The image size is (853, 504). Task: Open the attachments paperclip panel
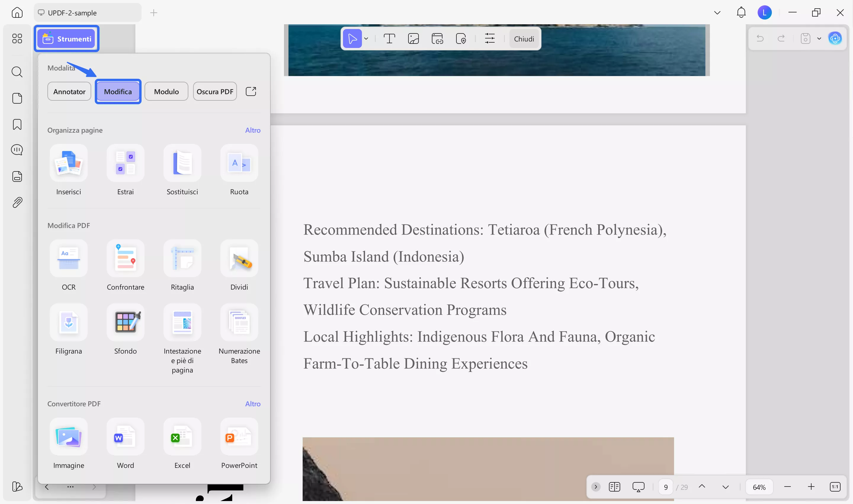(17, 203)
